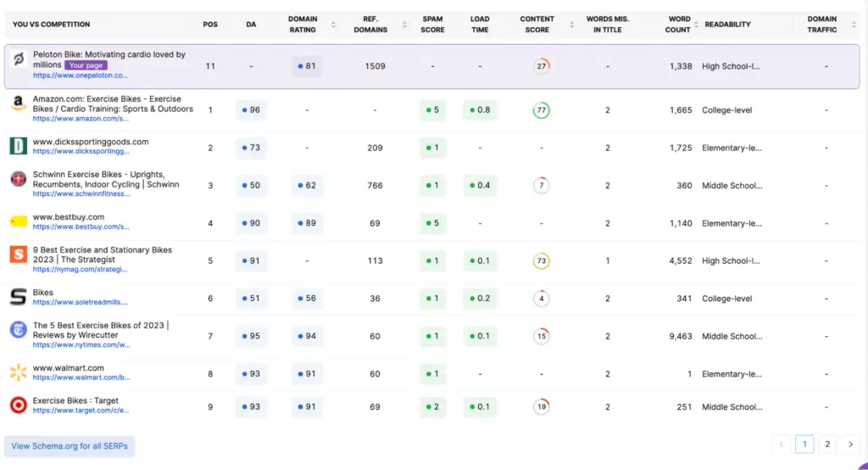Image resolution: width=868 pixels, height=470 pixels.
Task: Click the POS column header
Action: pos(210,25)
